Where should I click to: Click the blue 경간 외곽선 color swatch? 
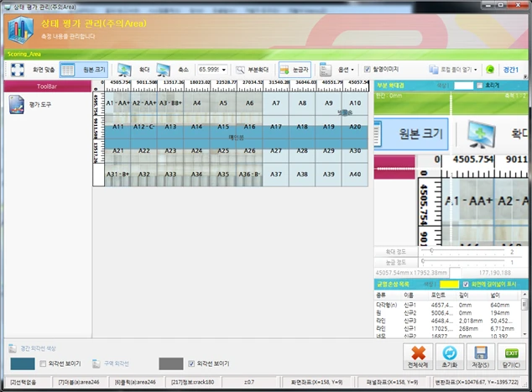[23, 363]
